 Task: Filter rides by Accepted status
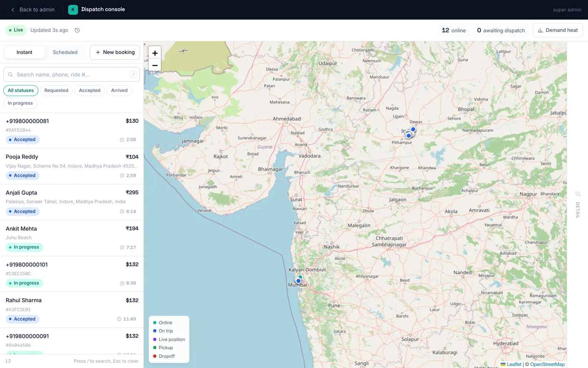tap(89, 90)
